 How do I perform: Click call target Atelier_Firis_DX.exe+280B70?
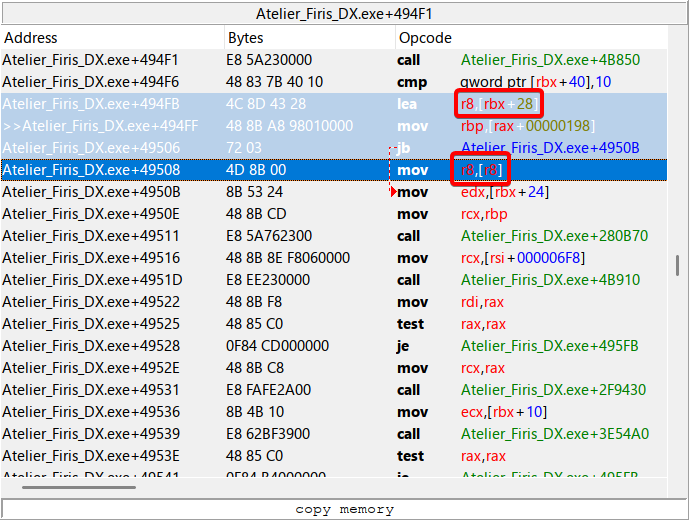(x=554, y=236)
